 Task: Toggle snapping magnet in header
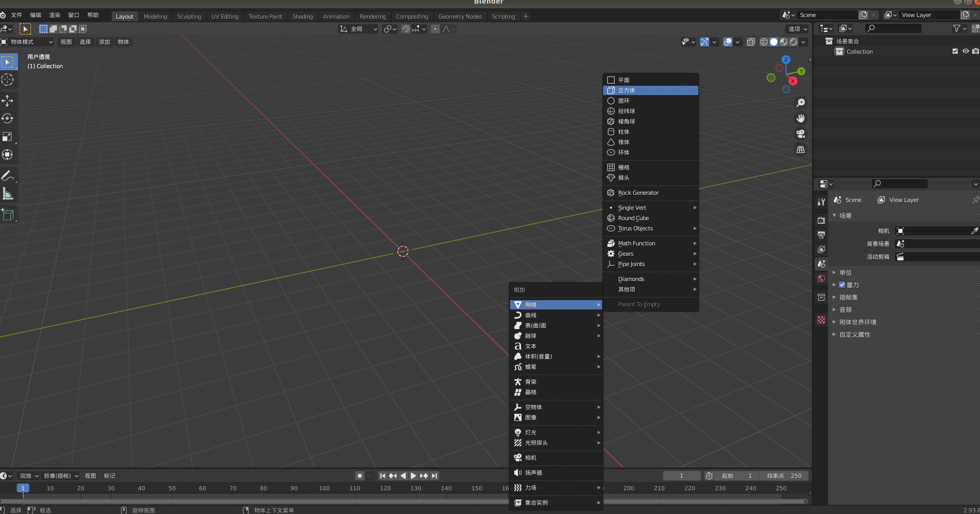coord(406,29)
